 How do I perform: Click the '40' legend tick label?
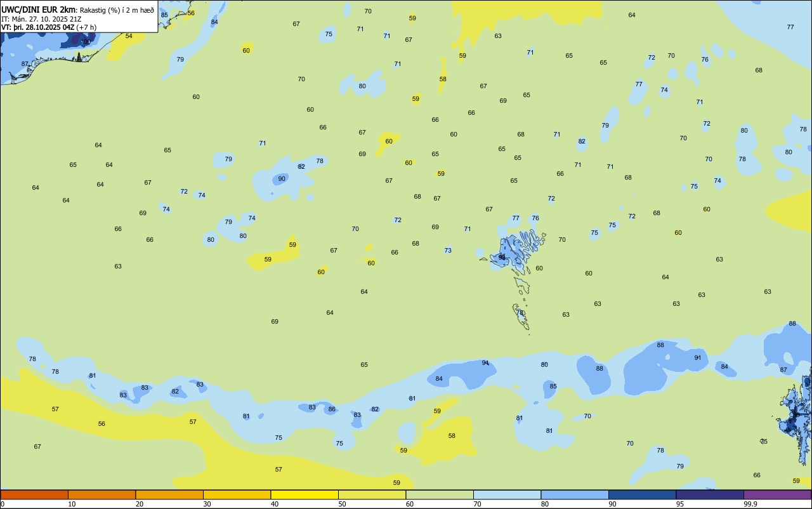(x=275, y=504)
